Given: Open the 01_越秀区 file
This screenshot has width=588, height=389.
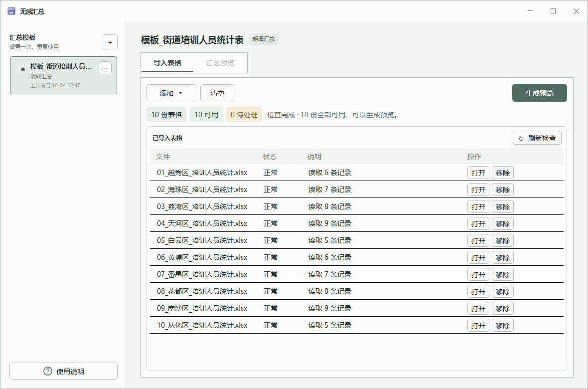Looking at the screenshot, I should pyautogui.click(x=478, y=173).
